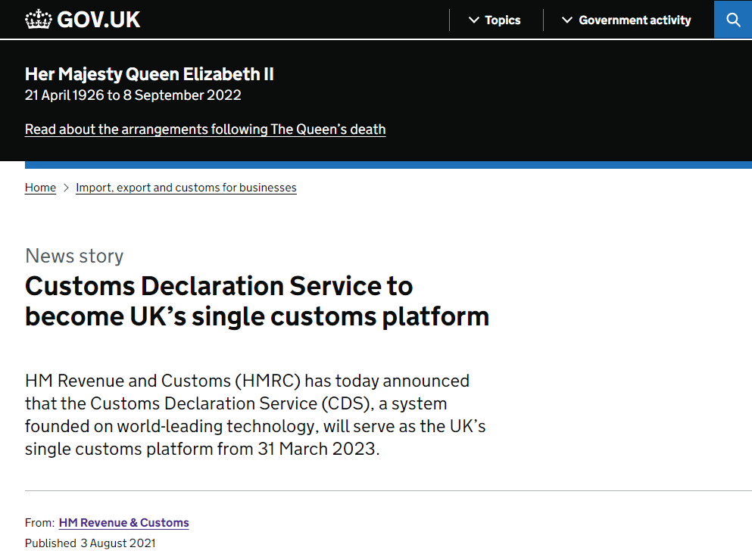Click the GOV.UK crown logo icon
The image size is (752, 560).
click(x=38, y=20)
